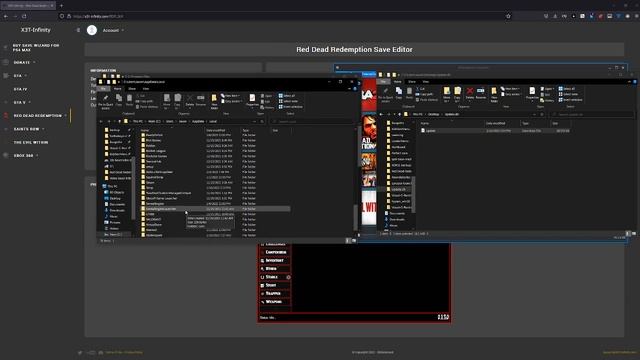This screenshot has height=360, width=640.
Task: Click Pin to Quick access in AppData Local window
Action: 105,101
